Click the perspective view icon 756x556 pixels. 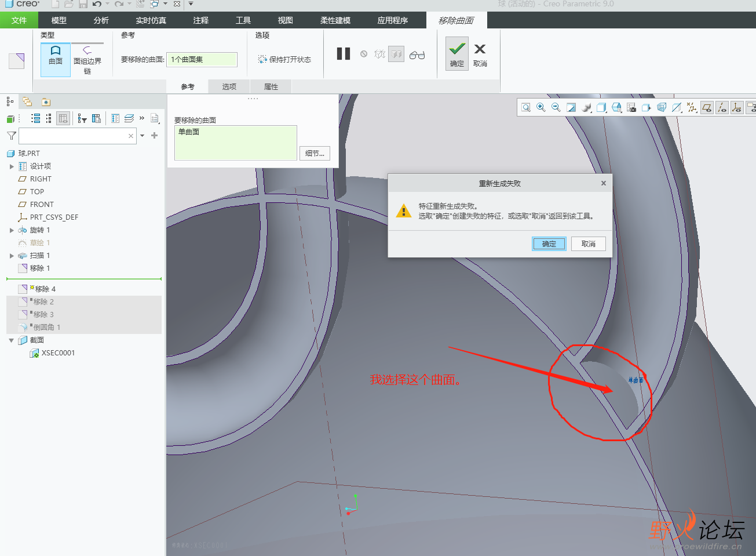tap(662, 107)
